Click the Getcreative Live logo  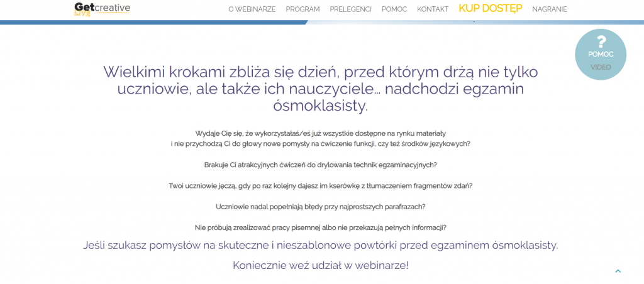[103, 9]
